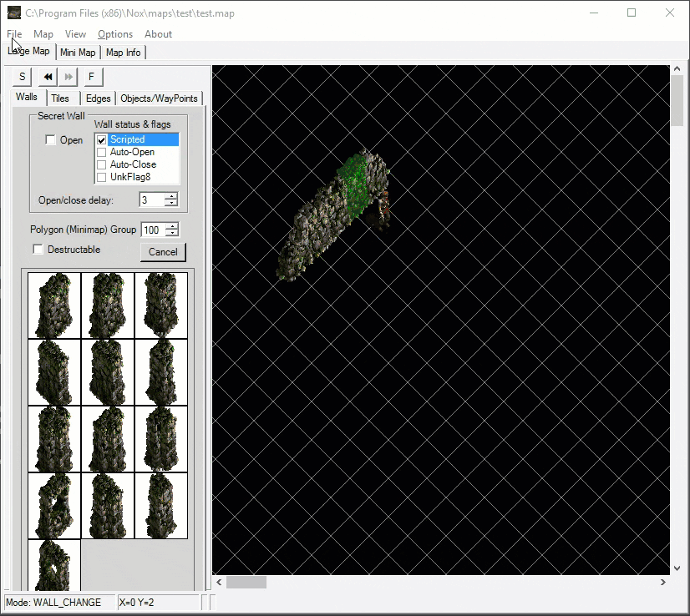Enable the Secret Wall Open checkbox

50,140
